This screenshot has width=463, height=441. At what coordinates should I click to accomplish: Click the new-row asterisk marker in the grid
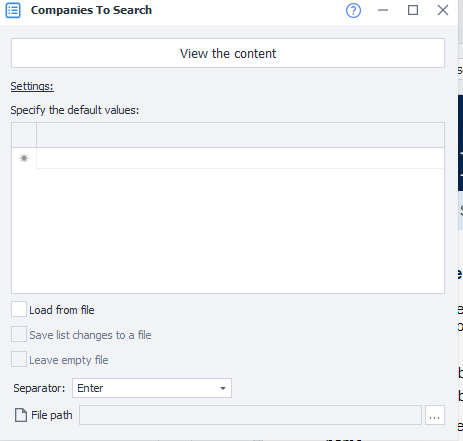coord(24,158)
